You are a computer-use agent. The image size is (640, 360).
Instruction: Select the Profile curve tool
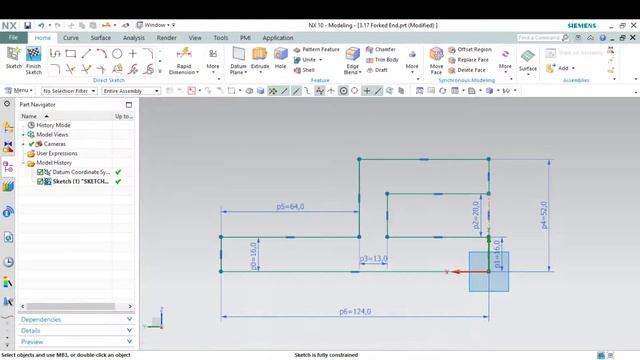pyautogui.click(x=55, y=53)
